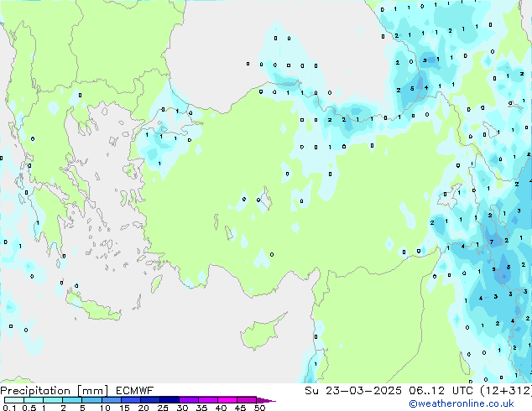Click the over-50 mm legend arrow tip

coord(266,400)
